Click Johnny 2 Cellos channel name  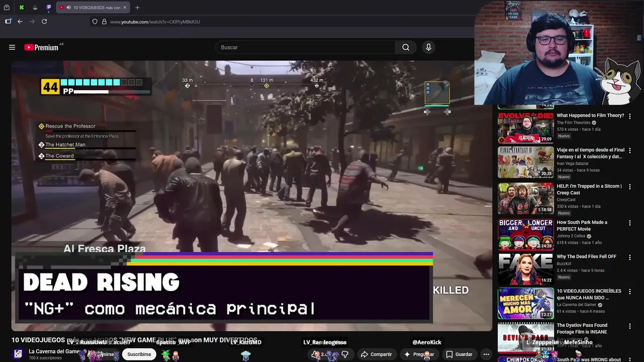point(571,236)
